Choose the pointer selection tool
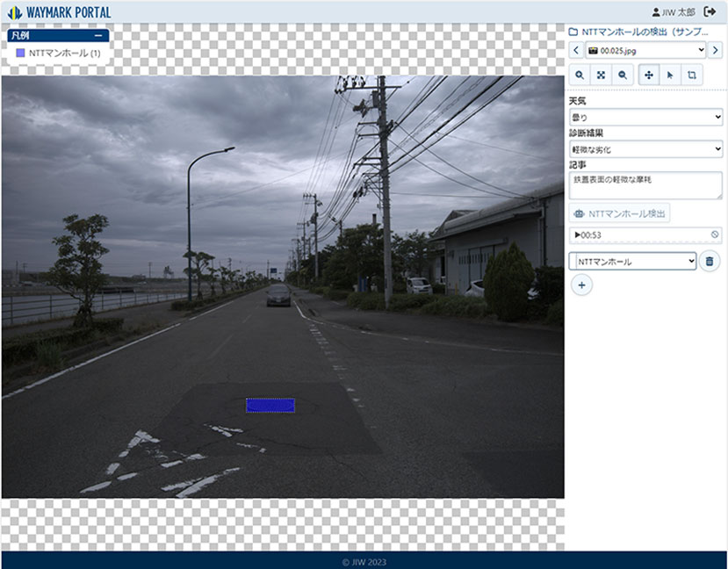This screenshot has width=728, height=569. 670,76
